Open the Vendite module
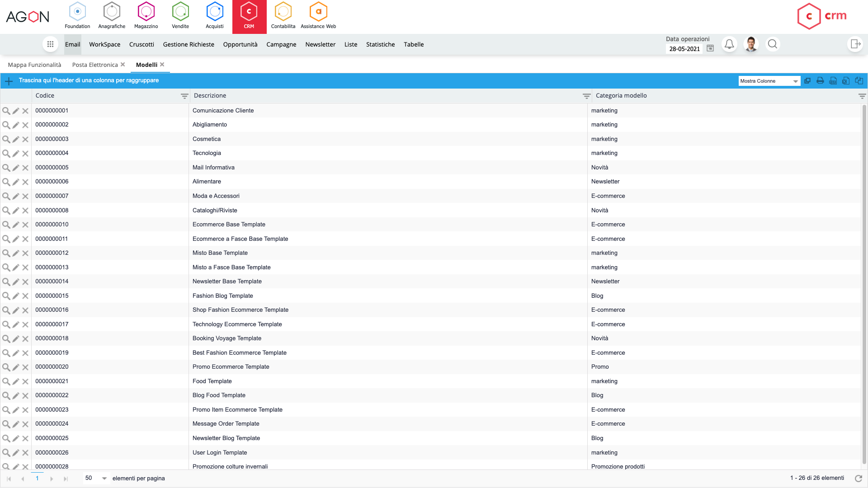Image resolution: width=868 pixels, height=488 pixels. [180, 16]
